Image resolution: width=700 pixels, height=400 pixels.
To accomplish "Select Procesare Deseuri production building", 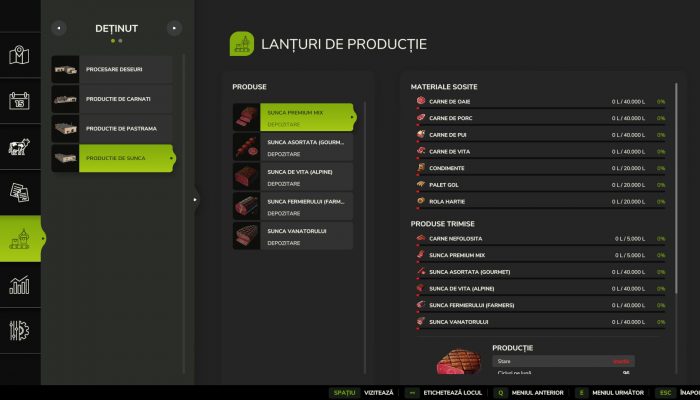I will pos(112,68).
